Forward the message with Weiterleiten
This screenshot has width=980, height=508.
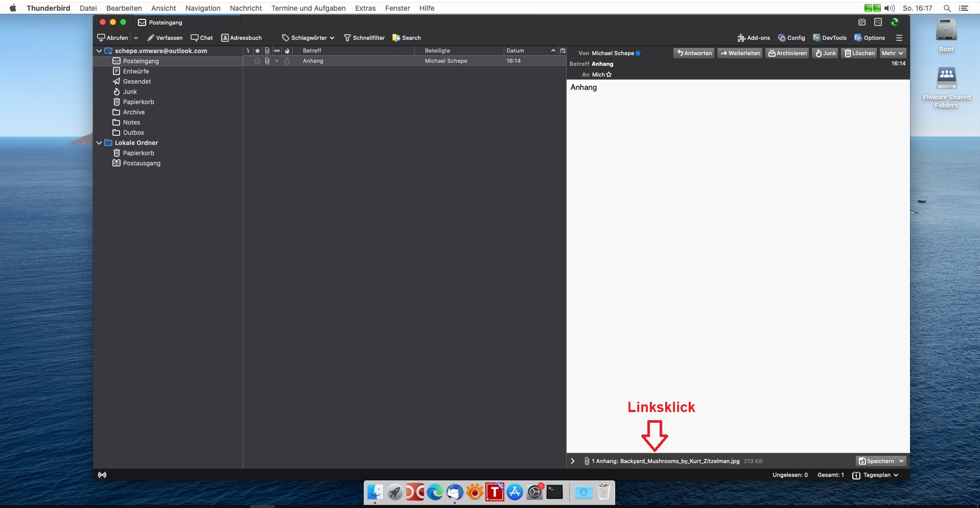pyautogui.click(x=740, y=53)
